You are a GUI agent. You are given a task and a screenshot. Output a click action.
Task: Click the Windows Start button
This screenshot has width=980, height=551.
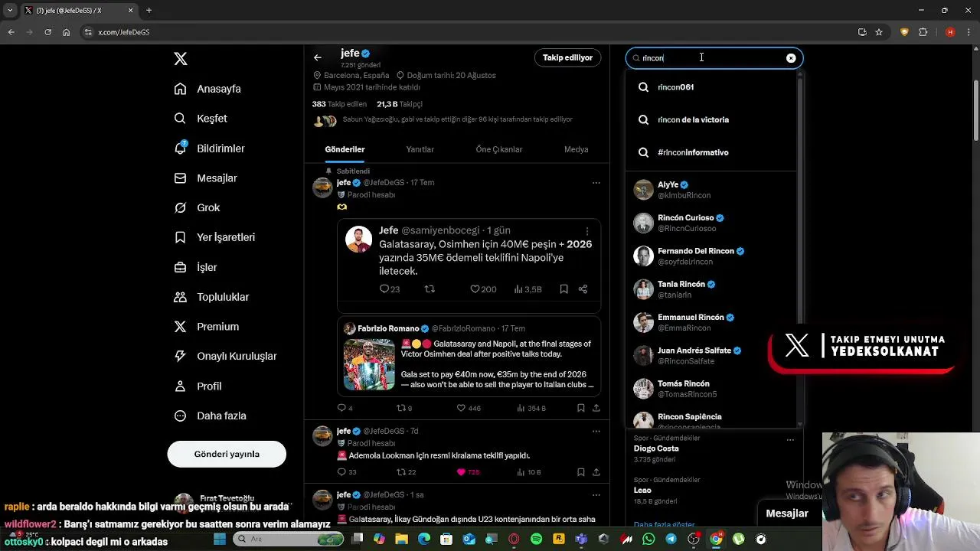[220, 540]
